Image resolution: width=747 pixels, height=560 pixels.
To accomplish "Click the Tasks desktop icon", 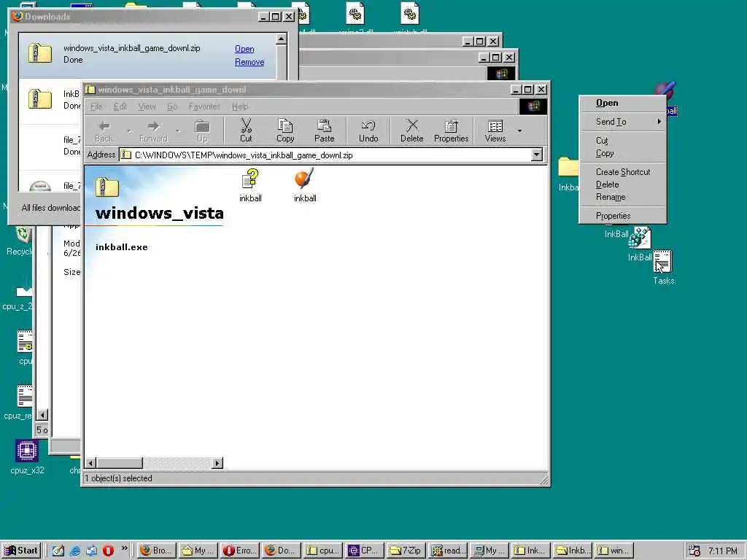I will click(662, 262).
